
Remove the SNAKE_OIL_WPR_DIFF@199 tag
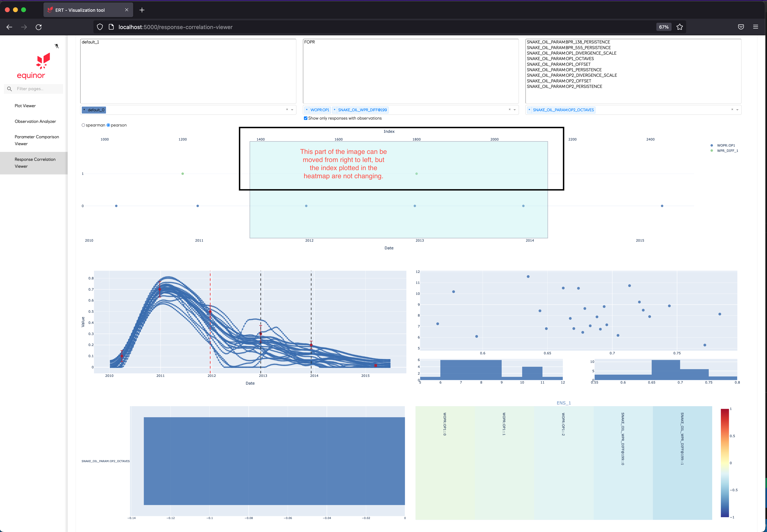335,110
